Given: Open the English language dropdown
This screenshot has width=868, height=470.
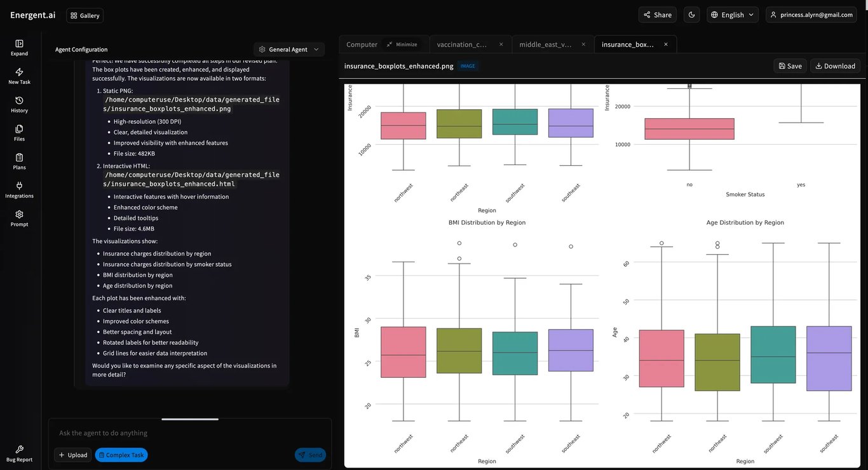Looking at the screenshot, I should tap(732, 14).
